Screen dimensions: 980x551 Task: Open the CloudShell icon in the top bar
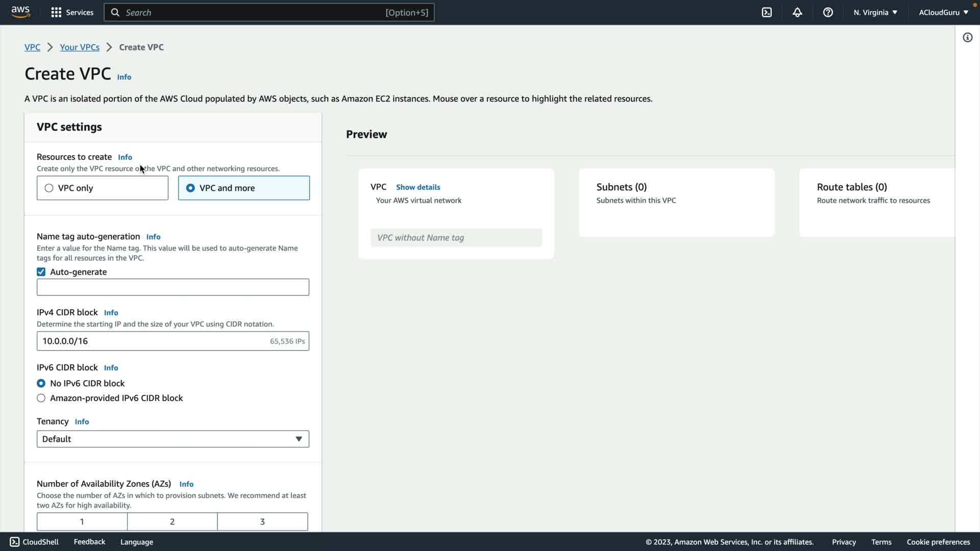[x=767, y=12]
